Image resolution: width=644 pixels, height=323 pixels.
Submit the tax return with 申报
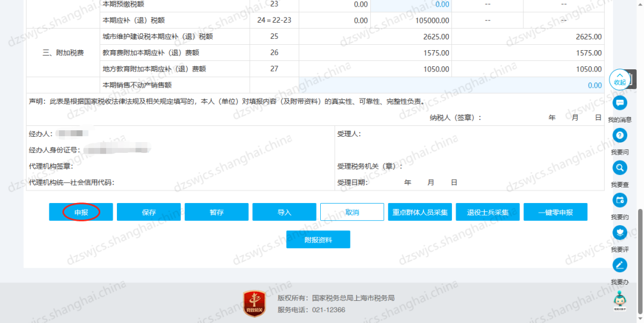pyautogui.click(x=81, y=212)
